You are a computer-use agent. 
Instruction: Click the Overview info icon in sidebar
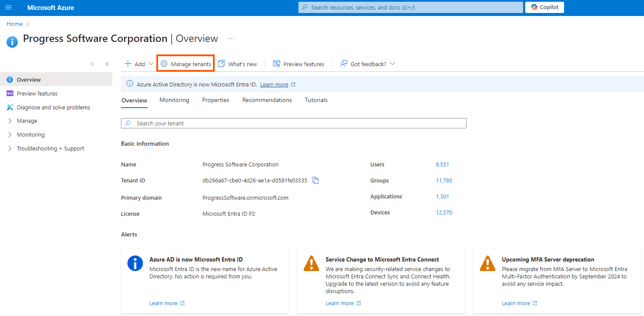click(10, 80)
